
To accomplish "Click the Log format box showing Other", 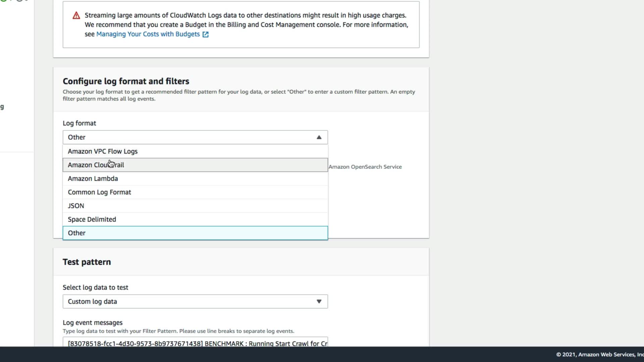I will tap(188, 137).
